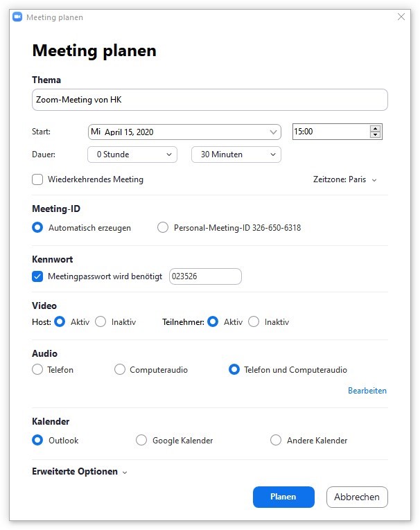The image size is (420, 530).
Task: Uncheck Meetingpasswort wird benötigt
Action: coord(37,276)
